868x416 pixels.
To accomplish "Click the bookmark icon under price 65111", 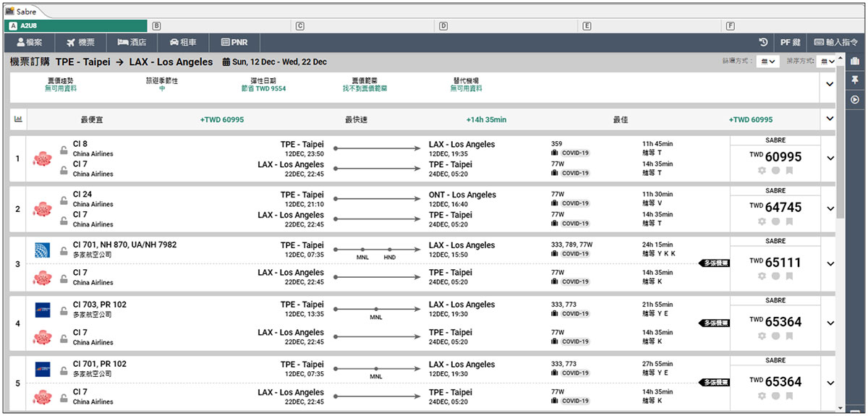I will [x=789, y=276].
